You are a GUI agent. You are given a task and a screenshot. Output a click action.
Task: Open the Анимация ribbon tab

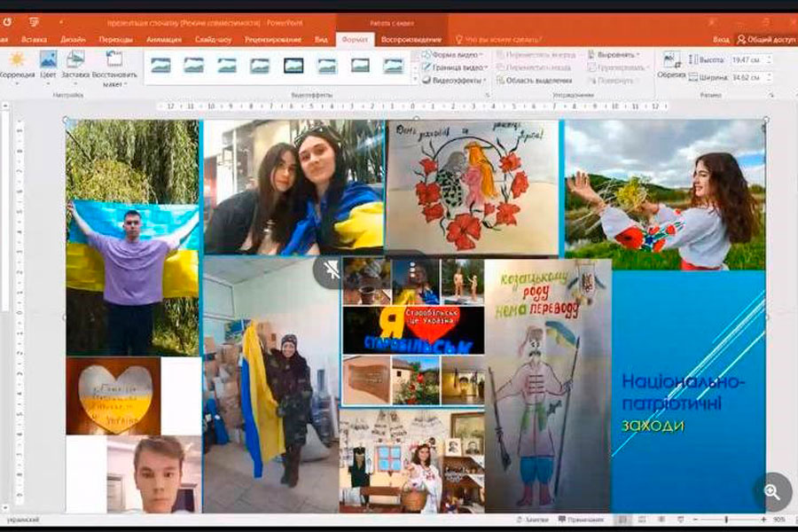click(163, 40)
